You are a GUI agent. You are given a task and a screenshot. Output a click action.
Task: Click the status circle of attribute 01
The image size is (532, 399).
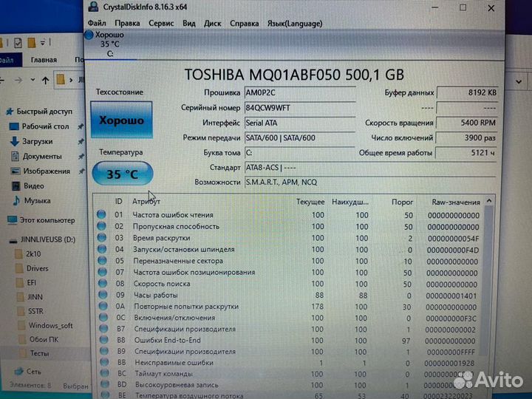(x=101, y=214)
